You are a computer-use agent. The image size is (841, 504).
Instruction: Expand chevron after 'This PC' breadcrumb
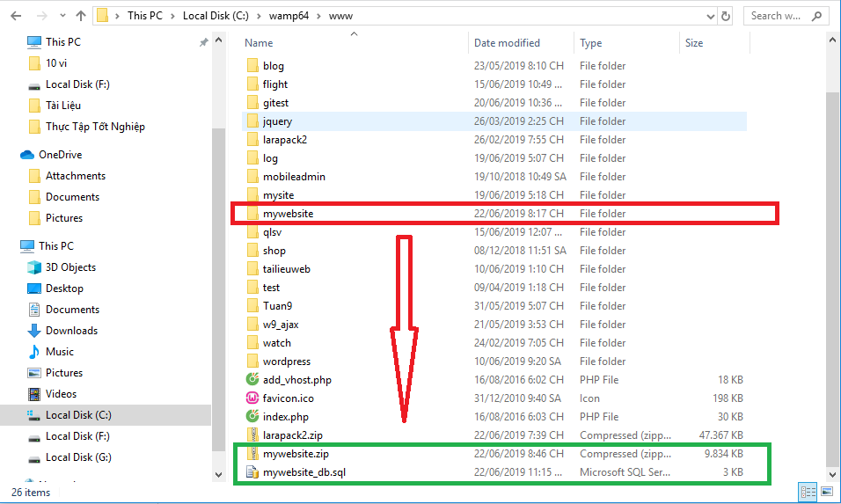[172, 16]
